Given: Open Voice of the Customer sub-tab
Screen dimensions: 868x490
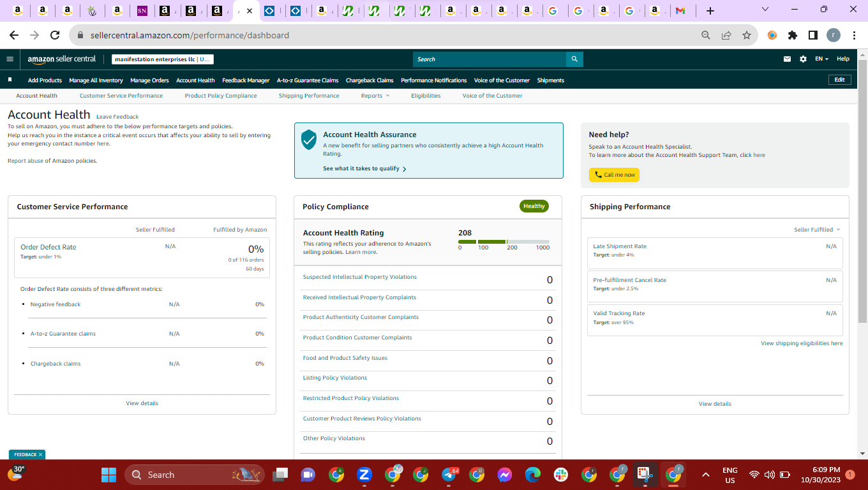Looking at the screenshot, I should coord(492,96).
